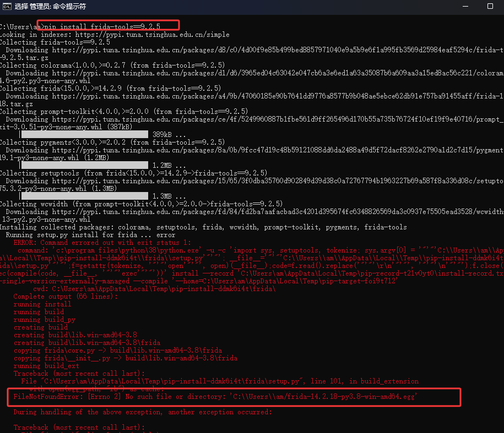The image size is (504, 433).
Task: Click the 'running install' line
Action: click(x=42, y=304)
